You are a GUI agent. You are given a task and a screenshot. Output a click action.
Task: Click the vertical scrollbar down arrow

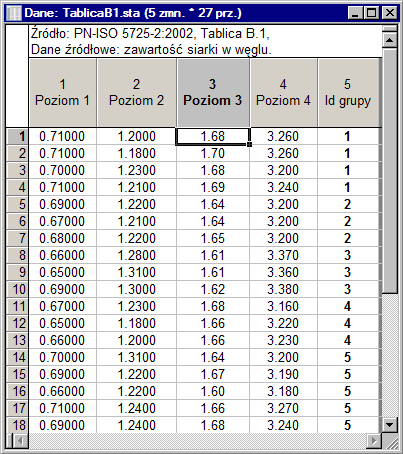[389, 425]
